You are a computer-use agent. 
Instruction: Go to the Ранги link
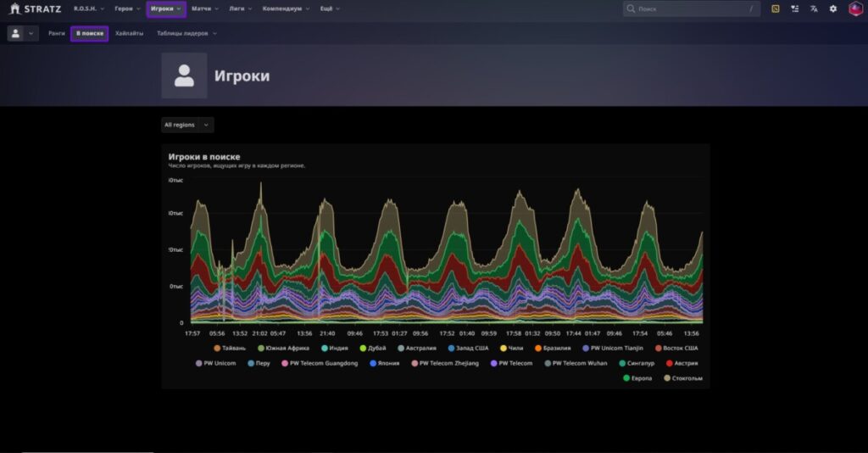click(x=57, y=33)
